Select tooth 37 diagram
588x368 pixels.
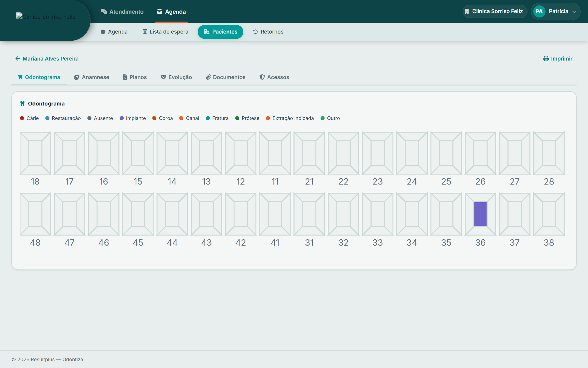tap(515, 214)
